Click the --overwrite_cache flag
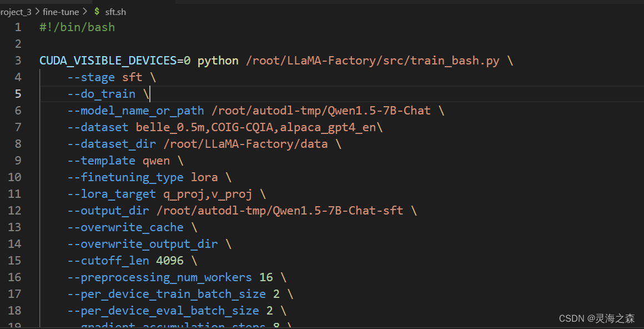Screen dimensions: 644x329 coord(125,227)
